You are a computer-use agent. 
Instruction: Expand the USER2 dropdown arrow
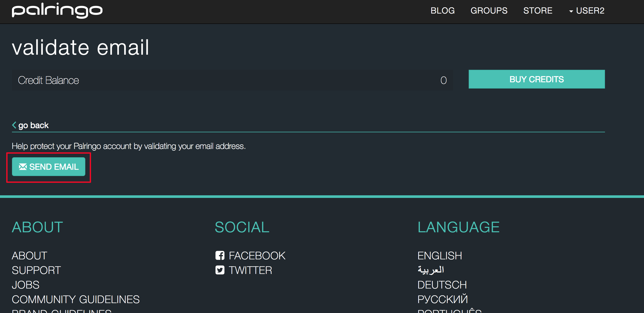click(571, 11)
